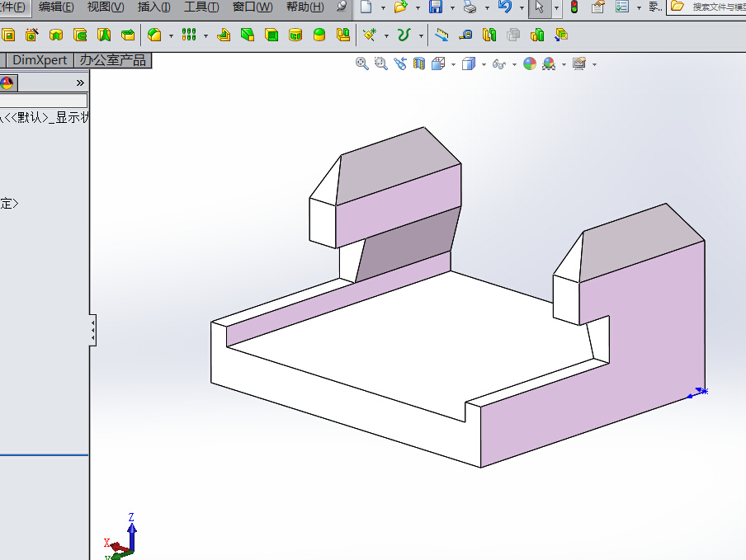
Task: Select the Zoom to Fit magnifier icon
Action: (x=361, y=64)
